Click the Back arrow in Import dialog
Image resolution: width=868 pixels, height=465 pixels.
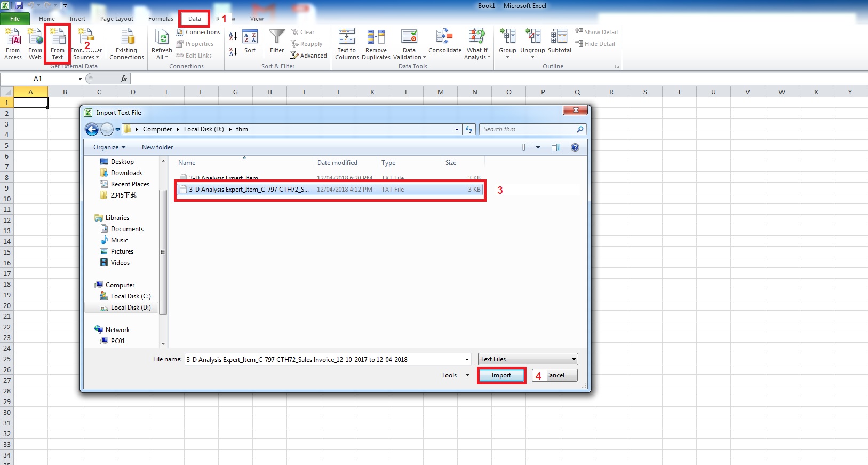pyautogui.click(x=92, y=129)
